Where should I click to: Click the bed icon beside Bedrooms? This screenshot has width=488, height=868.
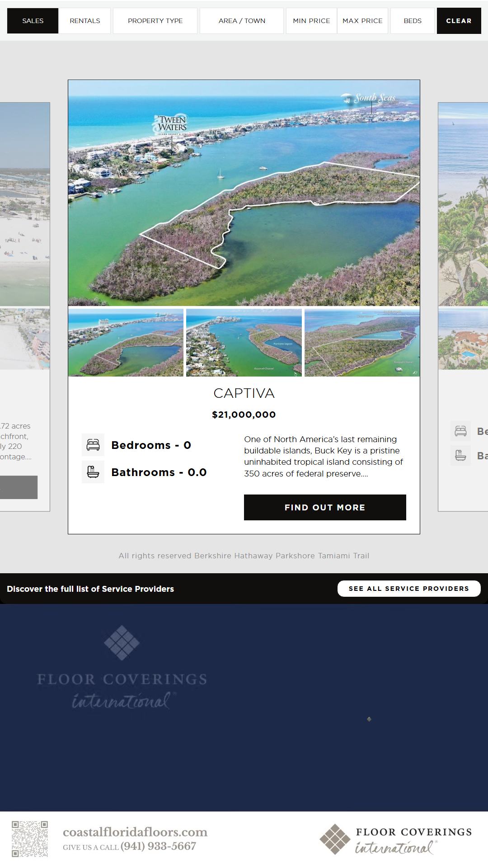tap(93, 445)
